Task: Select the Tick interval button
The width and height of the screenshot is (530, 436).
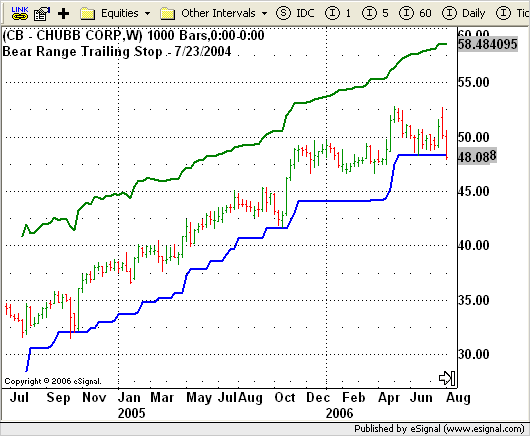Action: point(512,14)
